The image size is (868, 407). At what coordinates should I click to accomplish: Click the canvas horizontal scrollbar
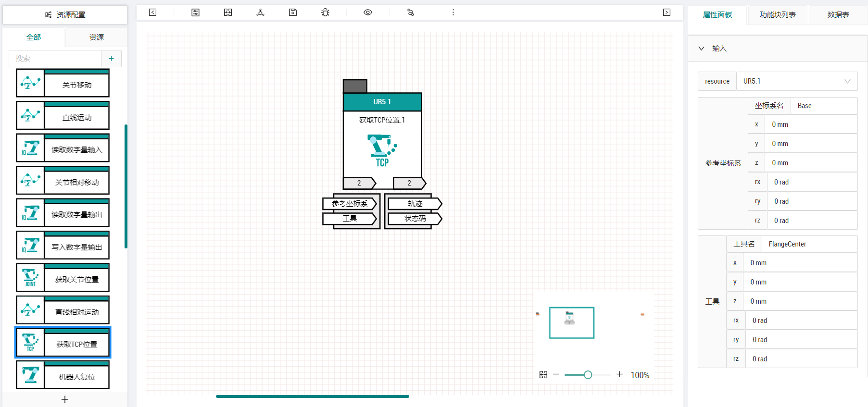pyautogui.click(x=313, y=396)
